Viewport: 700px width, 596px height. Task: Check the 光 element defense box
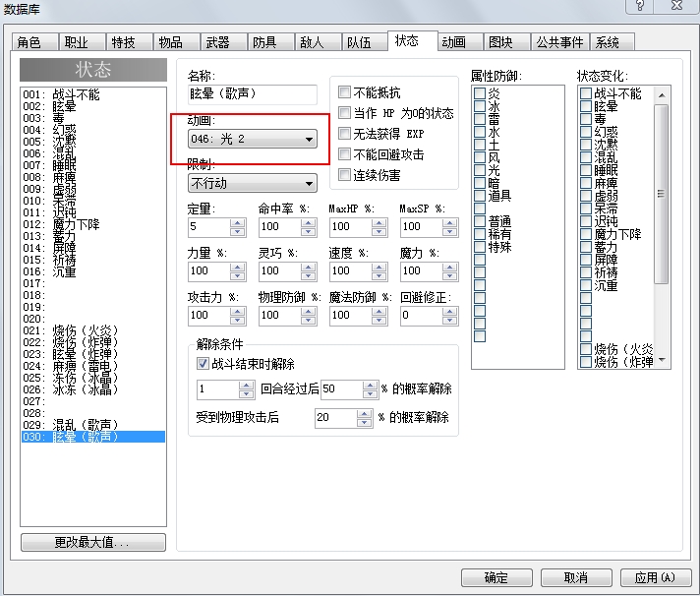[480, 170]
